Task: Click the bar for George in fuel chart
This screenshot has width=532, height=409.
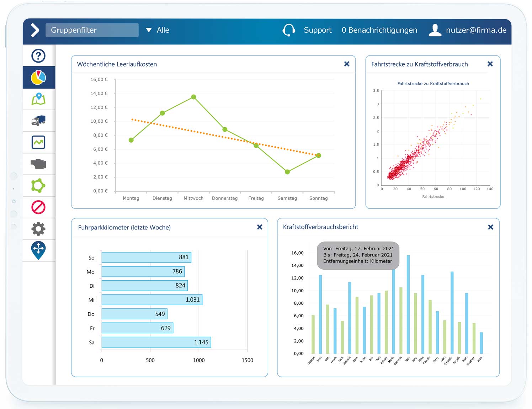Action: click(313, 334)
